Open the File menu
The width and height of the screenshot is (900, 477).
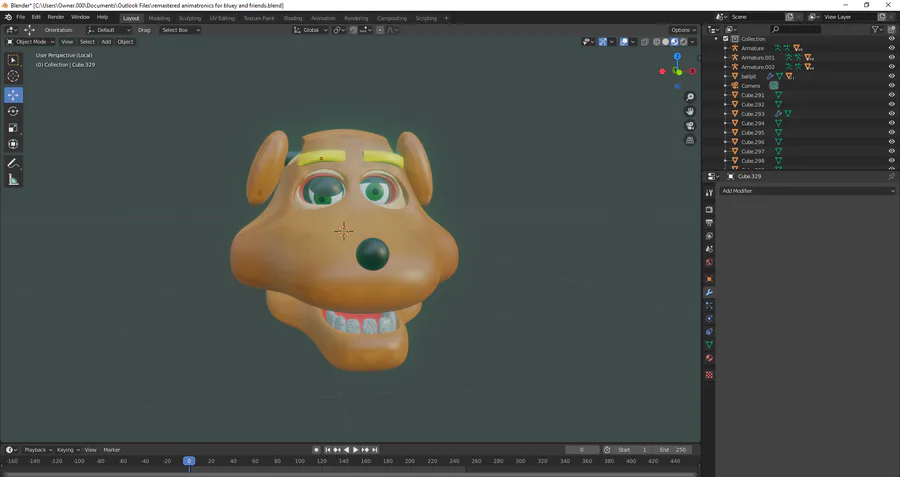[x=21, y=17]
